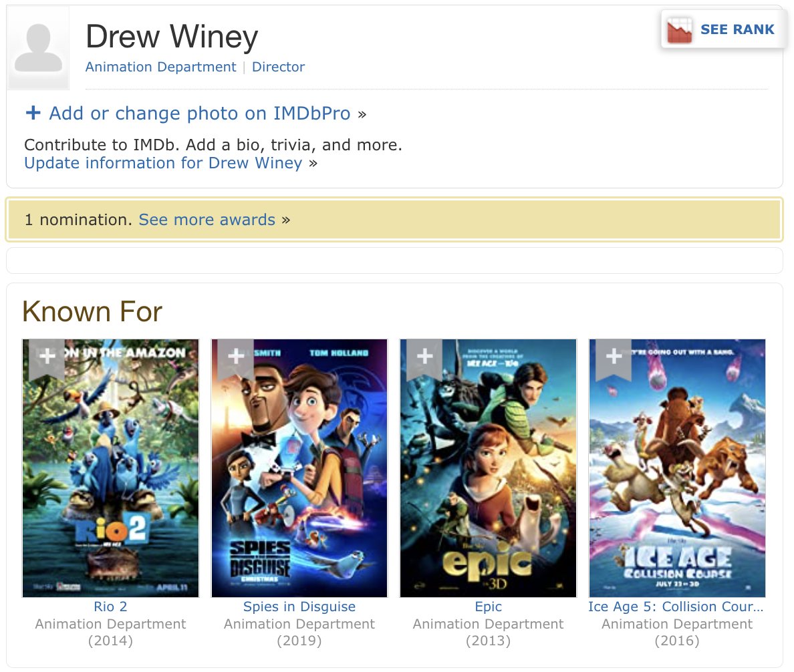The image size is (794, 672).
Task: Click the Epic title link
Action: [488, 607]
